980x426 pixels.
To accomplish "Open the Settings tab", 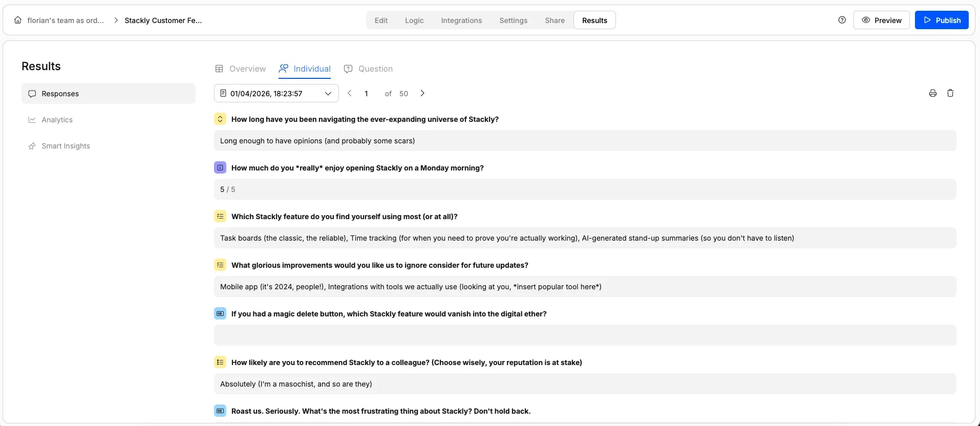I will pyautogui.click(x=513, y=20).
